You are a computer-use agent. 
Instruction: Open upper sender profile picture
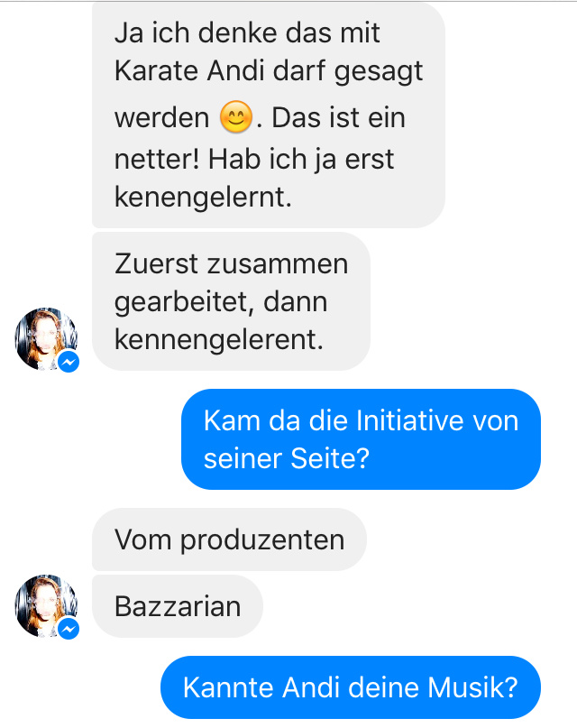click(x=46, y=338)
